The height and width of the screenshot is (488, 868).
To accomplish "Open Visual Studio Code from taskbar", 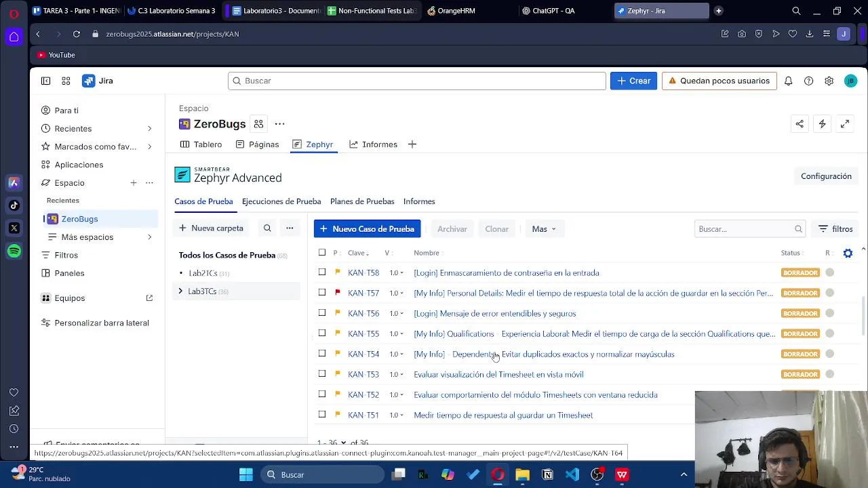I will click(572, 474).
